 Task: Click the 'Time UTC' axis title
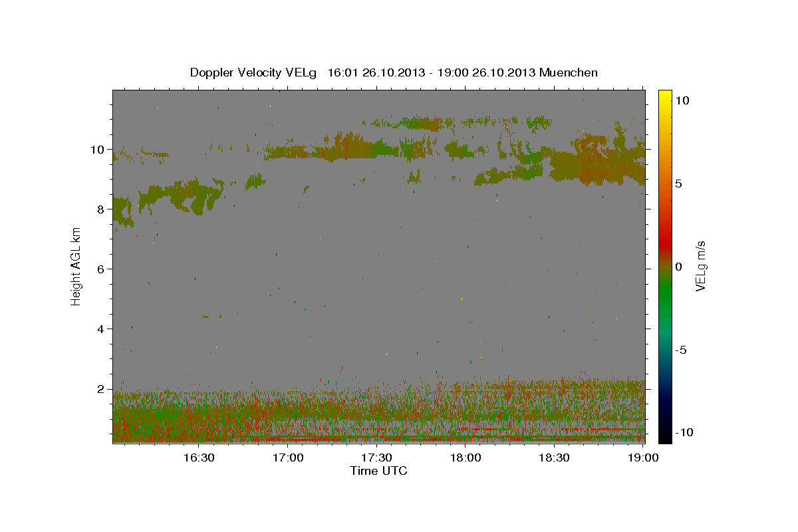pos(378,471)
